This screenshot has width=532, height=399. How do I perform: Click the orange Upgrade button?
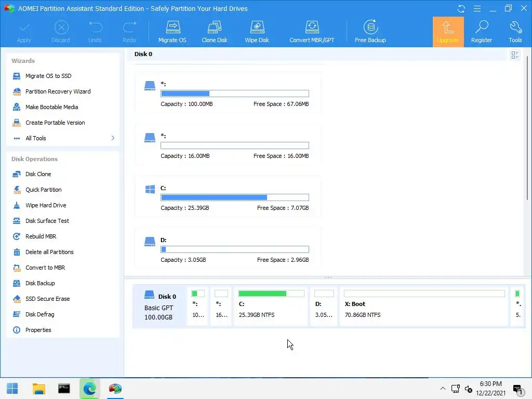point(448,32)
